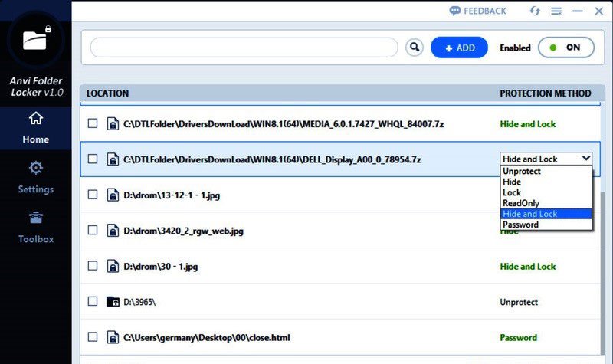Open the hamburger menu icon in title bar

556,11
